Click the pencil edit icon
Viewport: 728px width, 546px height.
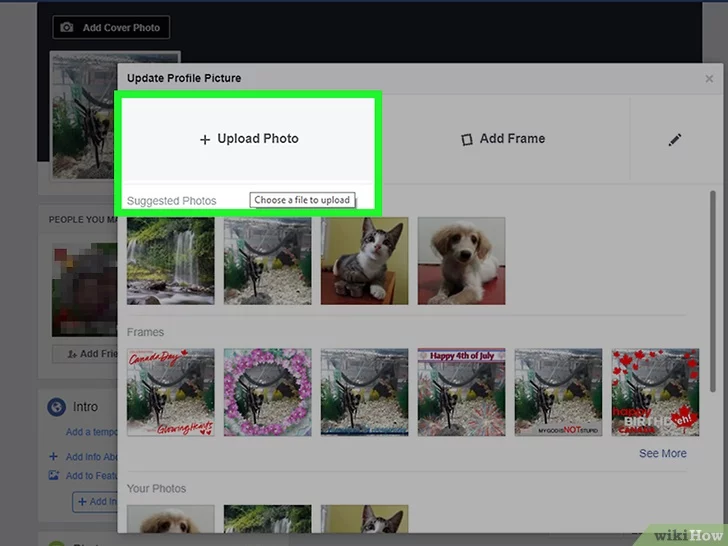tap(675, 139)
